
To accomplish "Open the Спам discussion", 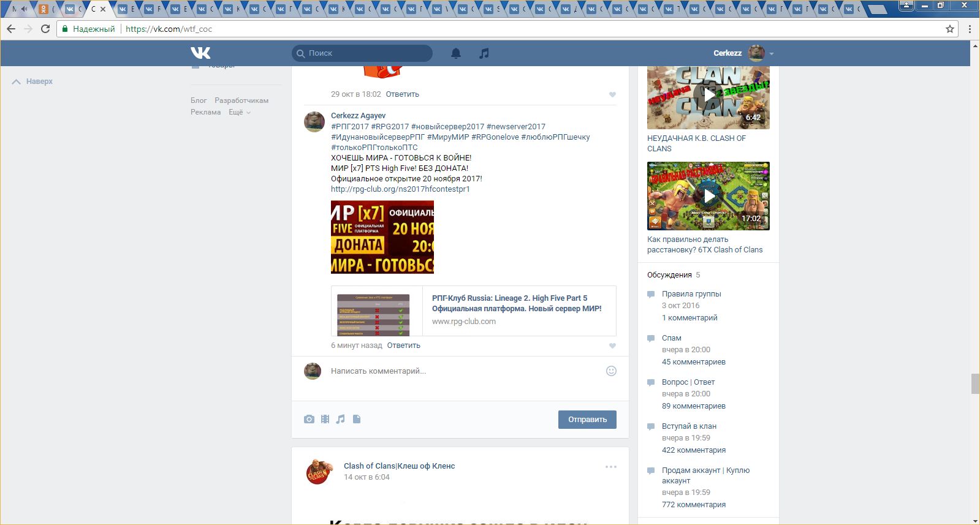I will [x=672, y=338].
